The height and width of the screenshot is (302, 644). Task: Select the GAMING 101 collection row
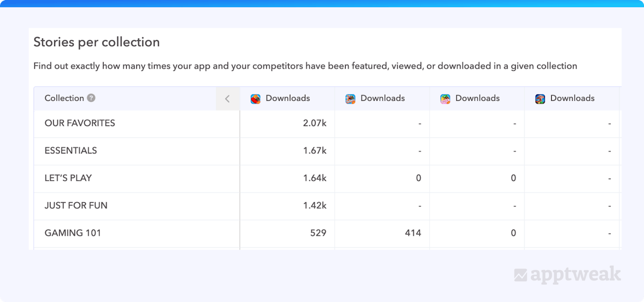point(72,233)
